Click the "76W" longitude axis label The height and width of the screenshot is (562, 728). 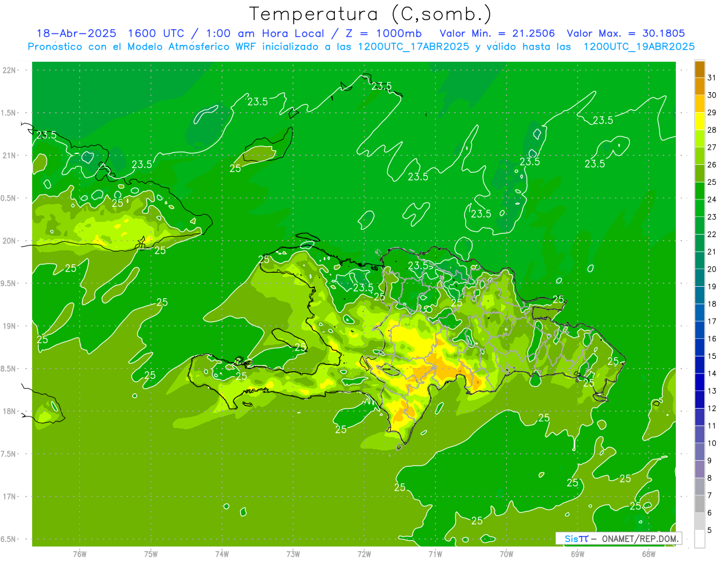coord(79,554)
